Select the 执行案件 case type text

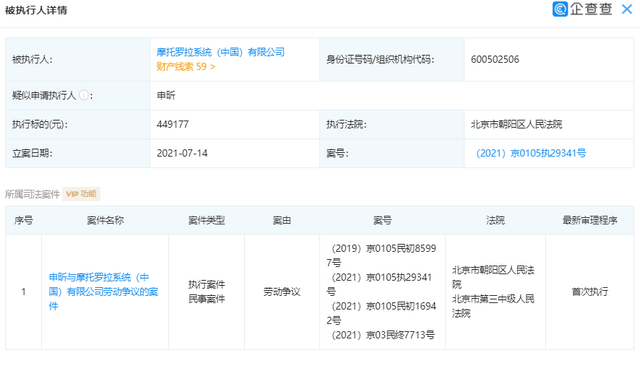click(x=207, y=284)
